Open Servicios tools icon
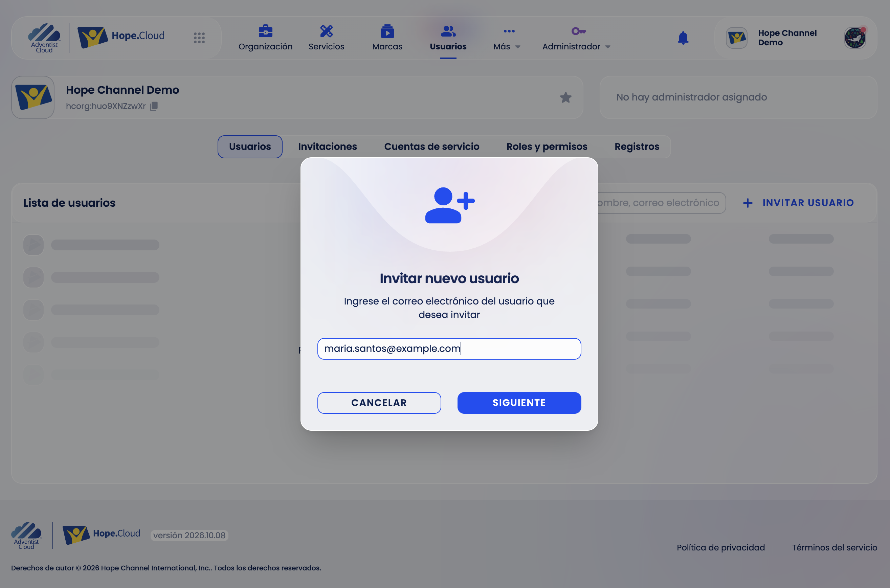The image size is (890, 588). (326, 31)
